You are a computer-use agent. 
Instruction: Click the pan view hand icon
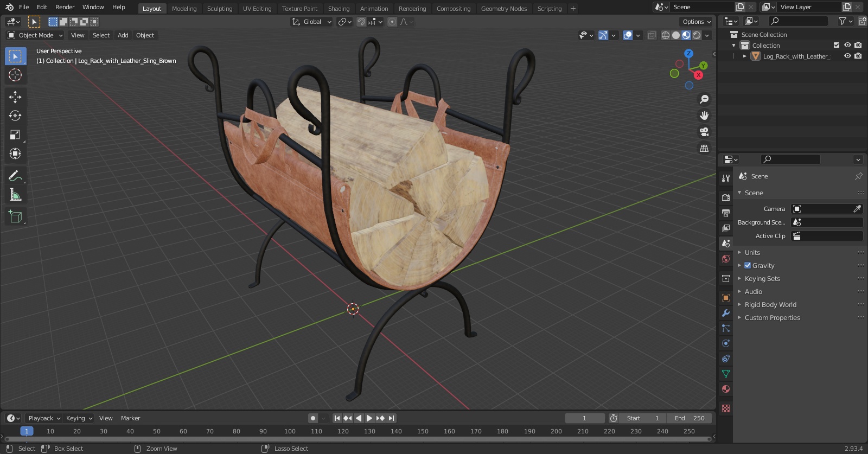(704, 116)
